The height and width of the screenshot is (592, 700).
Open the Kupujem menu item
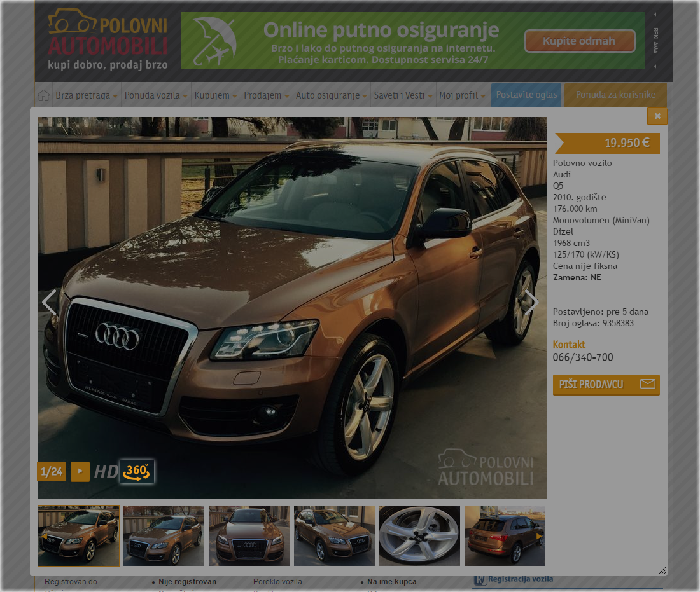(x=216, y=95)
